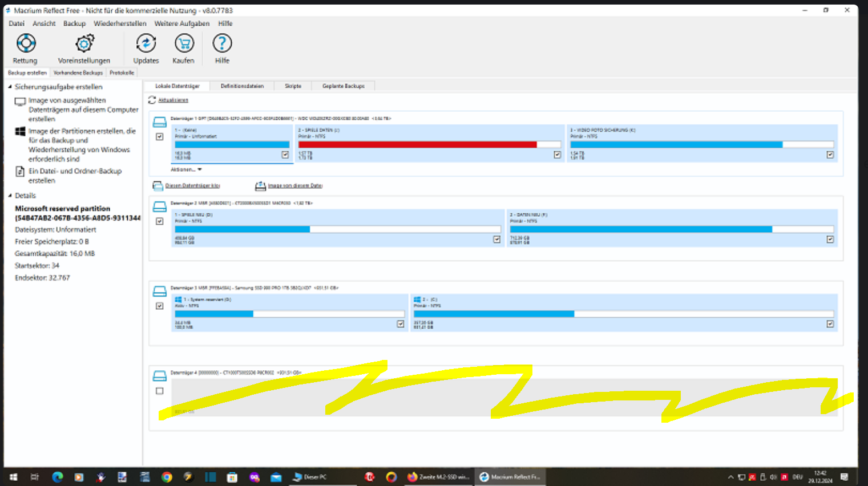
Task: Open Windows Start menu
Action: (x=13, y=477)
